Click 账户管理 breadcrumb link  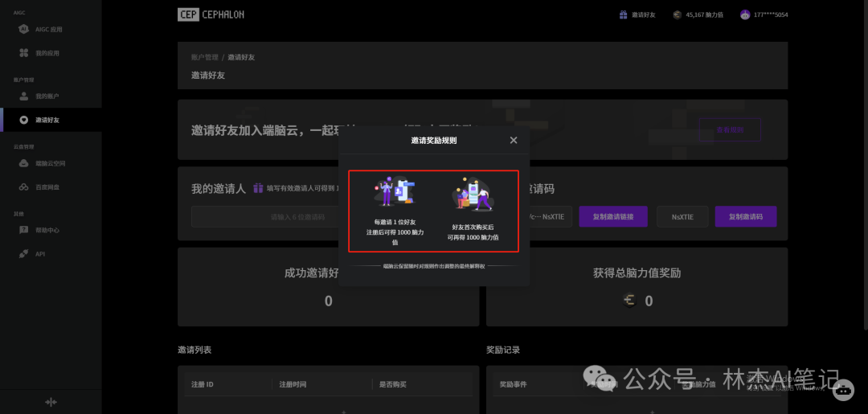click(205, 57)
